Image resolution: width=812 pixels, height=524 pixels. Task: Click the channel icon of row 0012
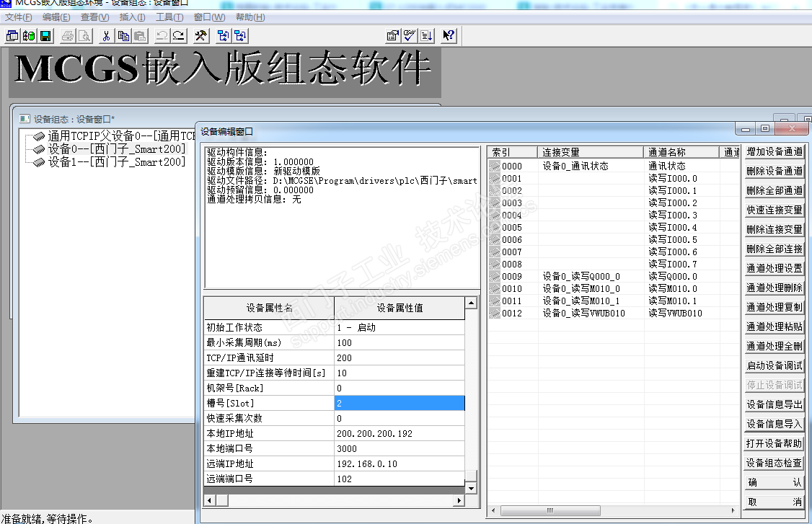point(495,314)
